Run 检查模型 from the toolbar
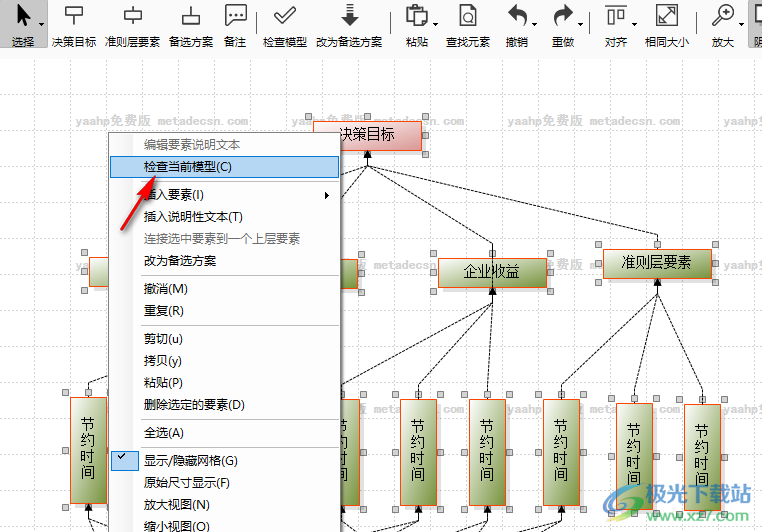762x532 pixels. (285, 24)
